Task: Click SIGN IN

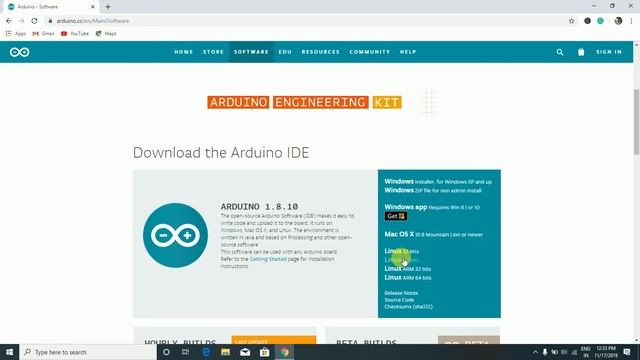Action: point(609,52)
